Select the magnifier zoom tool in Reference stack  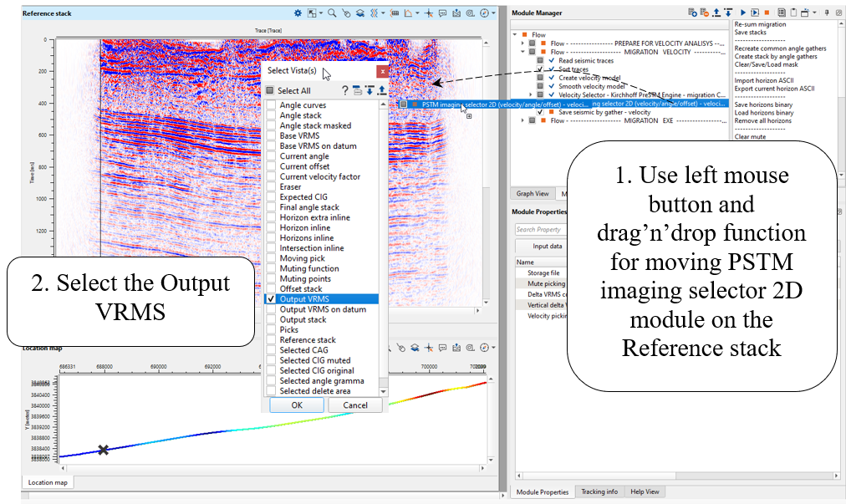[x=332, y=13]
